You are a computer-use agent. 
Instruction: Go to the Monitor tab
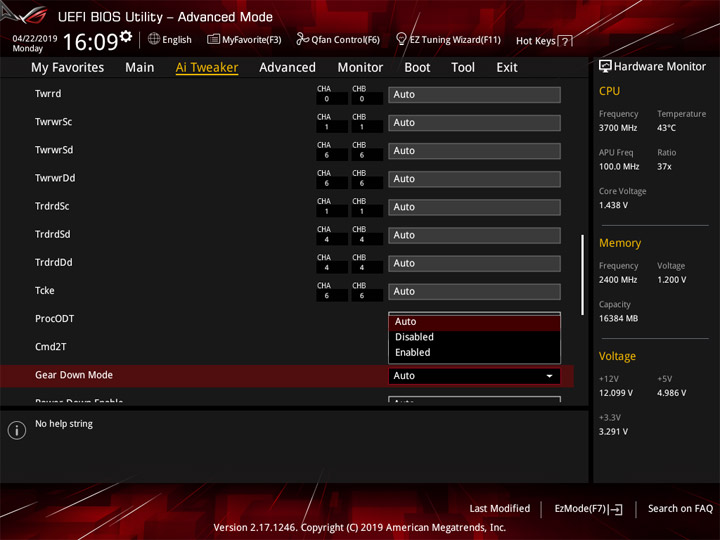pyautogui.click(x=360, y=68)
